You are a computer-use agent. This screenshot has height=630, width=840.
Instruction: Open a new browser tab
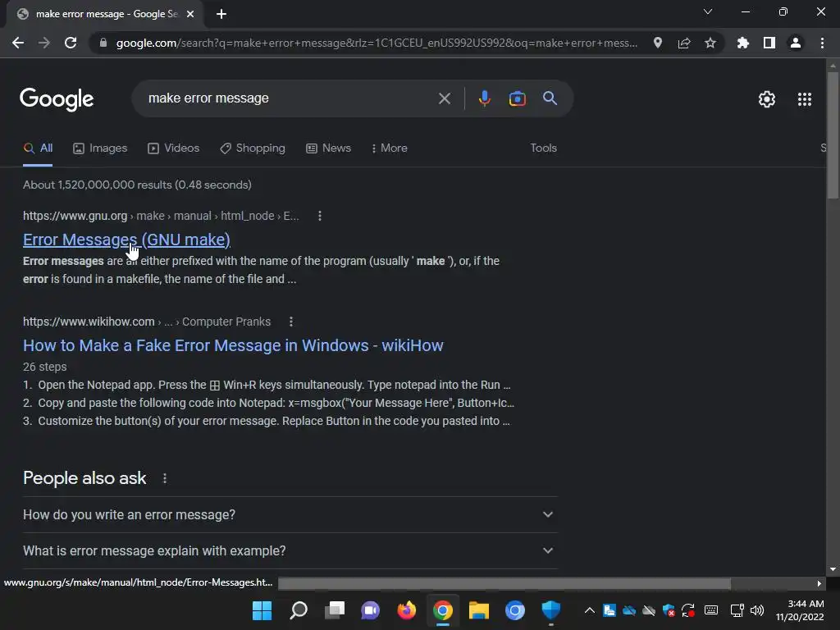click(x=221, y=14)
